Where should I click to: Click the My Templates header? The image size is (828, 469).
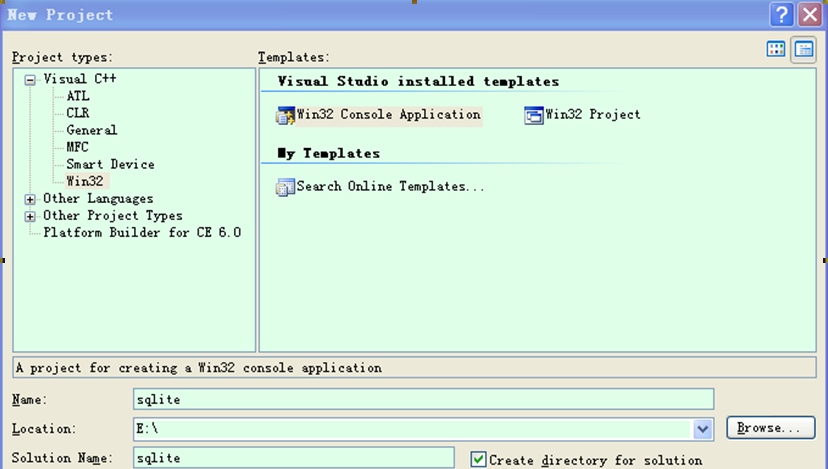pos(328,154)
